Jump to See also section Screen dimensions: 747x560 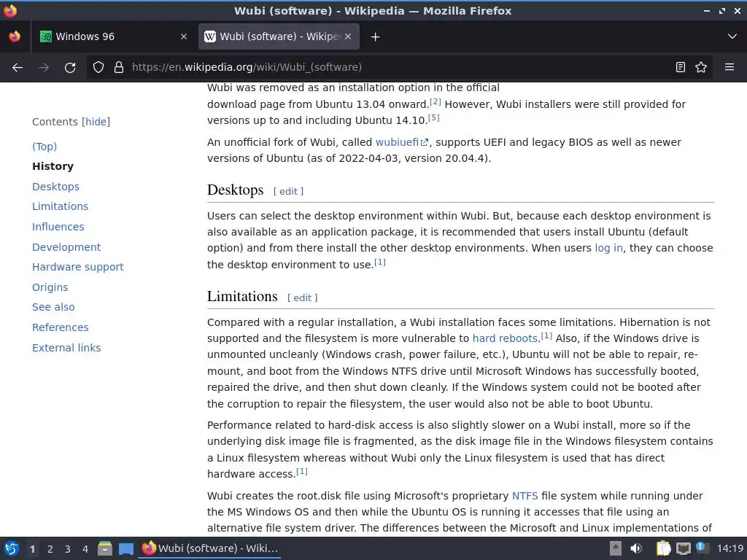pyautogui.click(x=53, y=307)
